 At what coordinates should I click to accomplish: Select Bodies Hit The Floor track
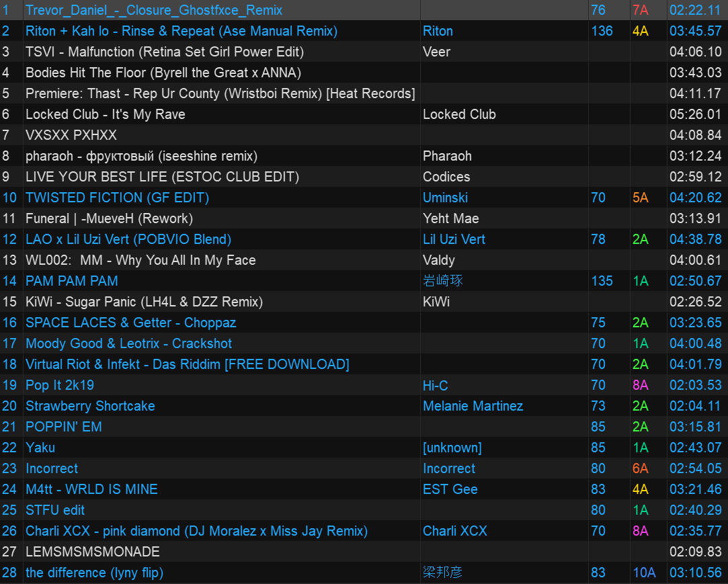[163, 73]
